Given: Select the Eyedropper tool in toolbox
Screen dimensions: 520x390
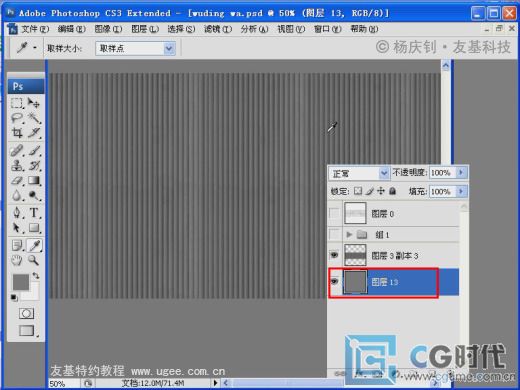Looking at the screenshot, I should (34, 245).
